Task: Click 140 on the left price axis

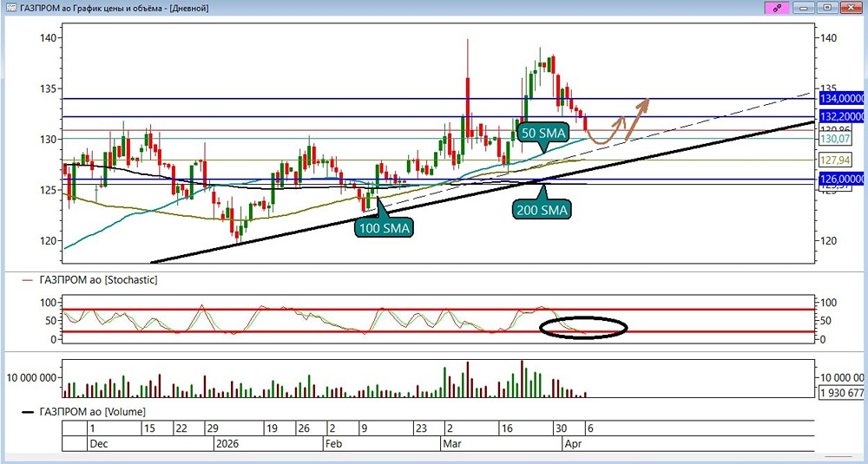Action: click(47, 37)
